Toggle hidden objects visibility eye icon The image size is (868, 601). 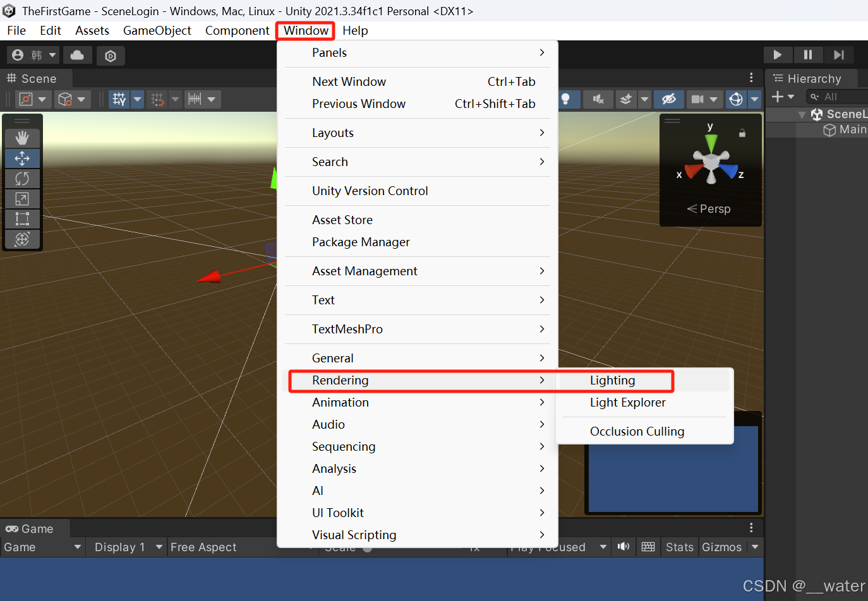(x=668, y=99)
